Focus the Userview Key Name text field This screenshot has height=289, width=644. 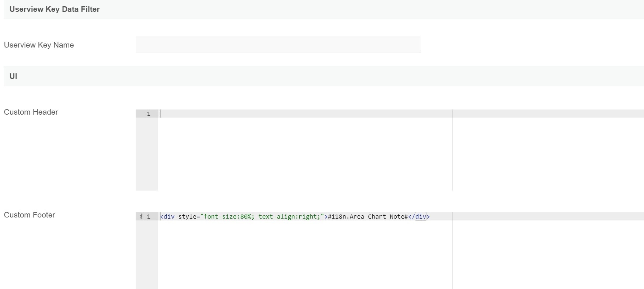[x=278, y=44]
